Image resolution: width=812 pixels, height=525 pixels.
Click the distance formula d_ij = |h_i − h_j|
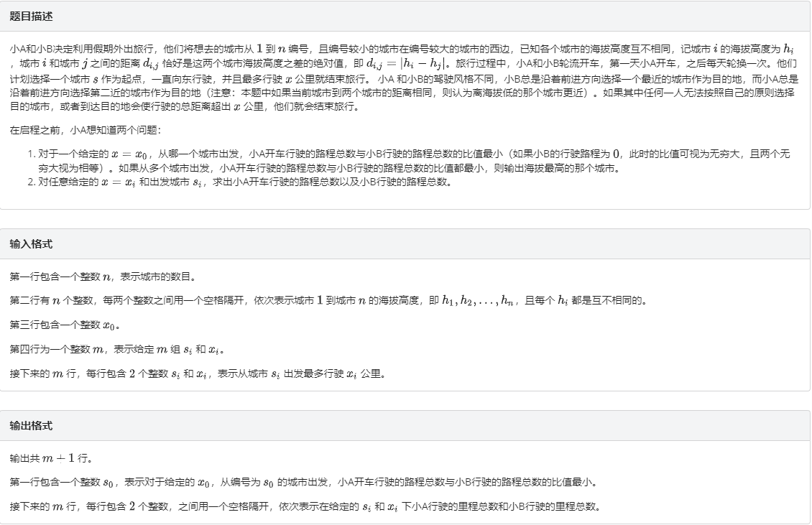[x=405, y=64]
